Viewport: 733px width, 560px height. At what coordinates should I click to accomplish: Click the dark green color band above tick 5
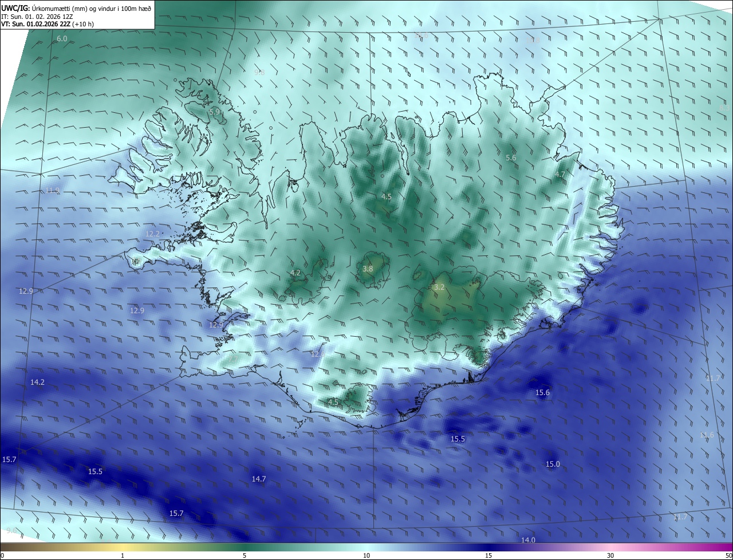pyautogui.click(x=245, y=547)
